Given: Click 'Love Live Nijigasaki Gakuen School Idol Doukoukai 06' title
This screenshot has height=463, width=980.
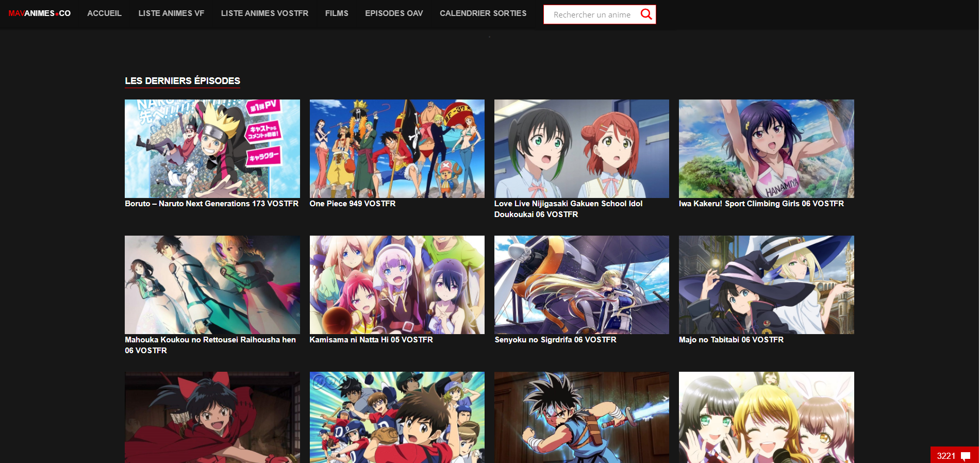Looking at the screenshot, I should 568,209.
